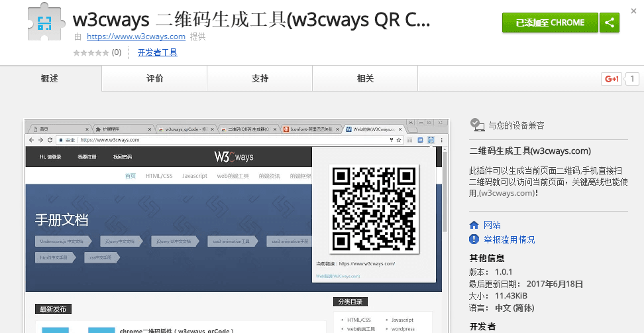Click 首页 in the screenshot navigation
This screenshot has height=333, width=644.
click(x=131, y=176)
